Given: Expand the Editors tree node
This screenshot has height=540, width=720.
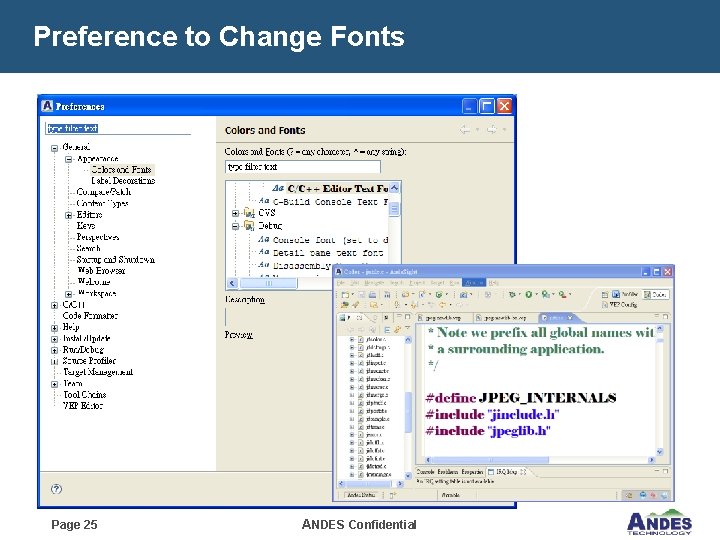Looking at the screenshot, I should click(x=69, y=215).
